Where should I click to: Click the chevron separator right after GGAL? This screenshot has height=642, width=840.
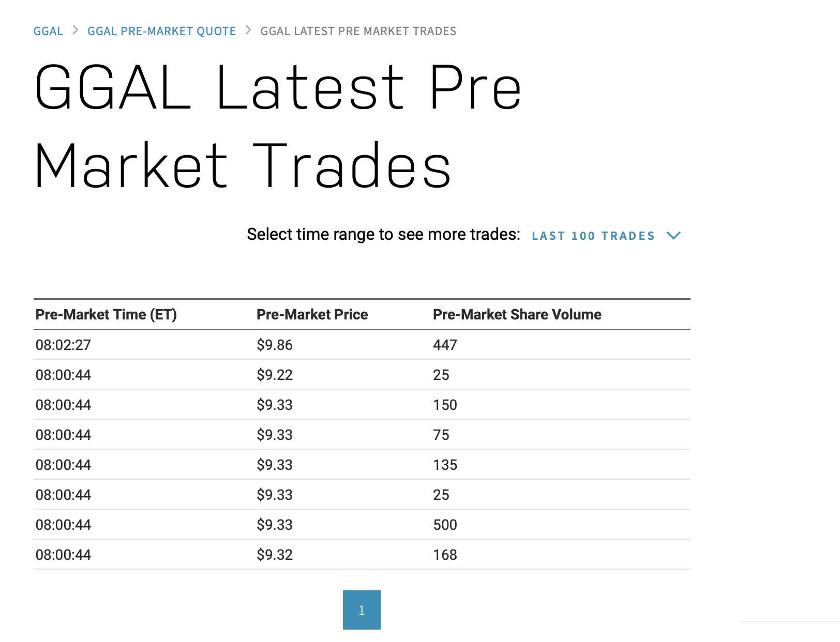tap(76, 30)
